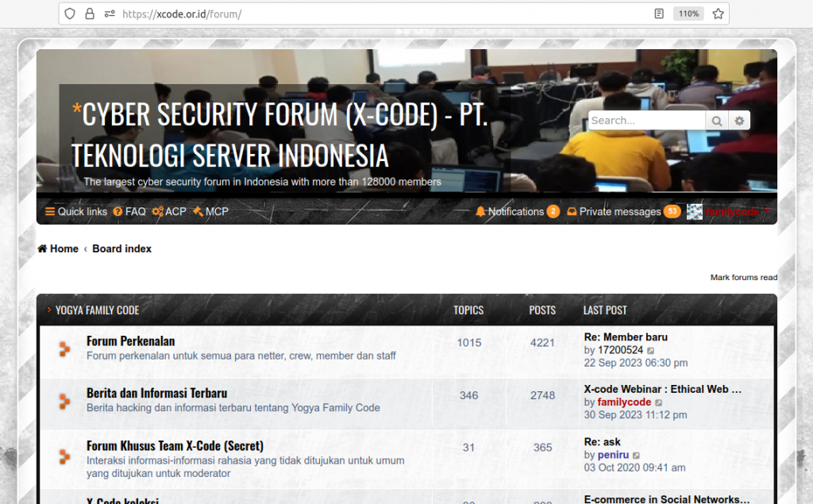
Task: Click view latest post icon beside 17200524
Action: click(651, 351)
